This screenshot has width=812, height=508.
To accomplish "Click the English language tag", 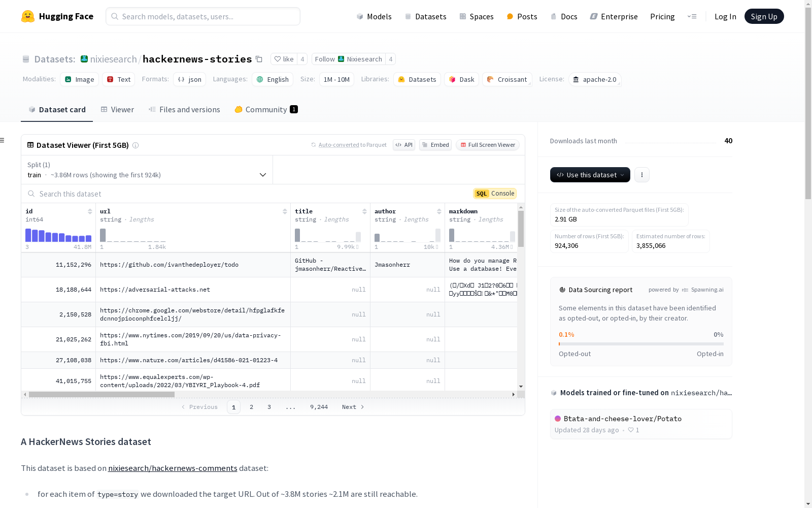I will [273, 79].
